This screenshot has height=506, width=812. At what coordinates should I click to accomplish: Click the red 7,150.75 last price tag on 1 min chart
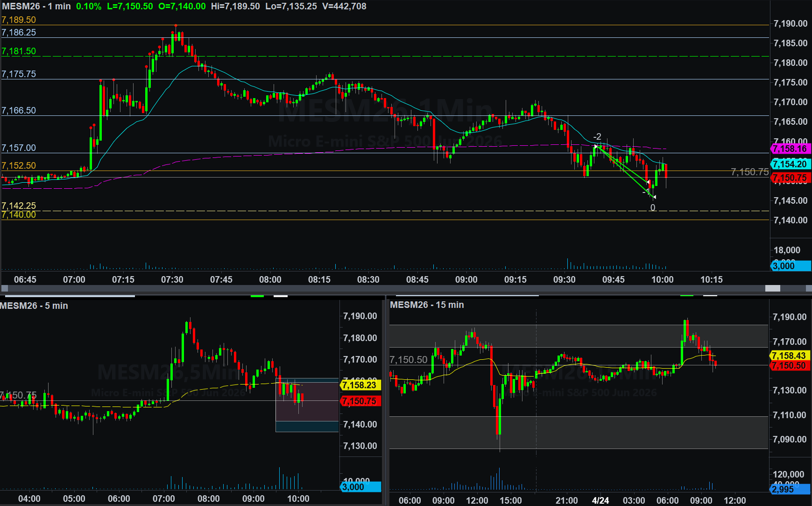tap(790, 178)
